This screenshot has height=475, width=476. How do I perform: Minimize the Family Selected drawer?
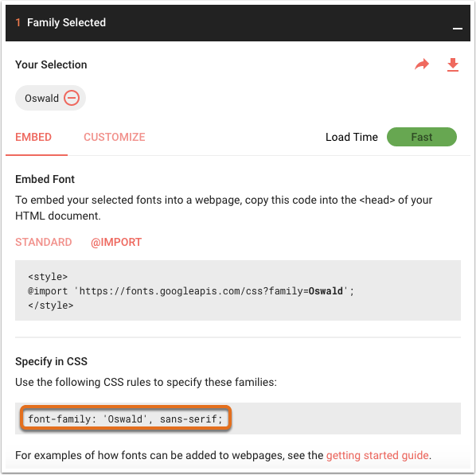458,28
